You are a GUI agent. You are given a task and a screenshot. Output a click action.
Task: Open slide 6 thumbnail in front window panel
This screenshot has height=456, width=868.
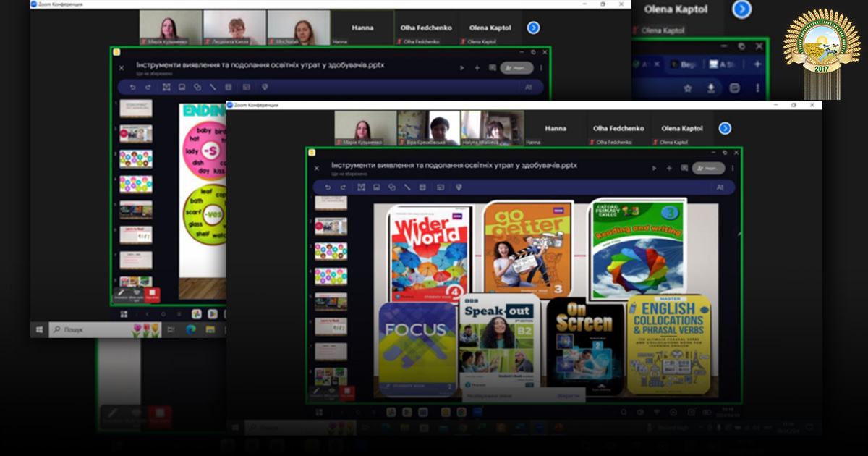pos(331,326)
